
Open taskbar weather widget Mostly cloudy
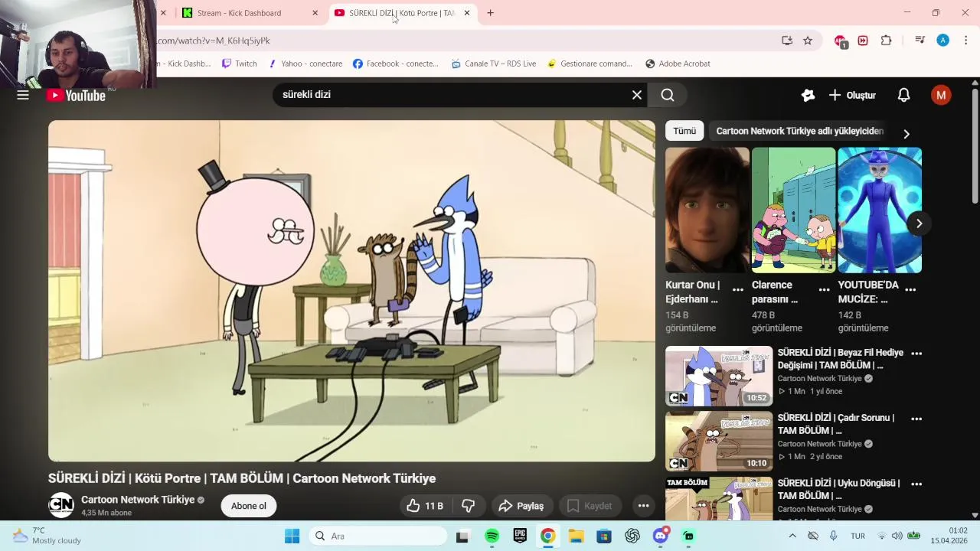tap(46, 536)
